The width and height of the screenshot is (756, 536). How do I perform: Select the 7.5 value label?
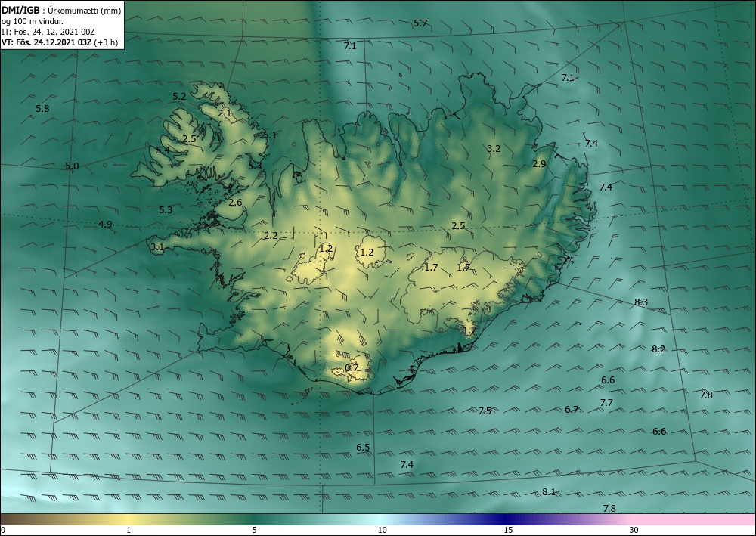click(x=485, y=411)
